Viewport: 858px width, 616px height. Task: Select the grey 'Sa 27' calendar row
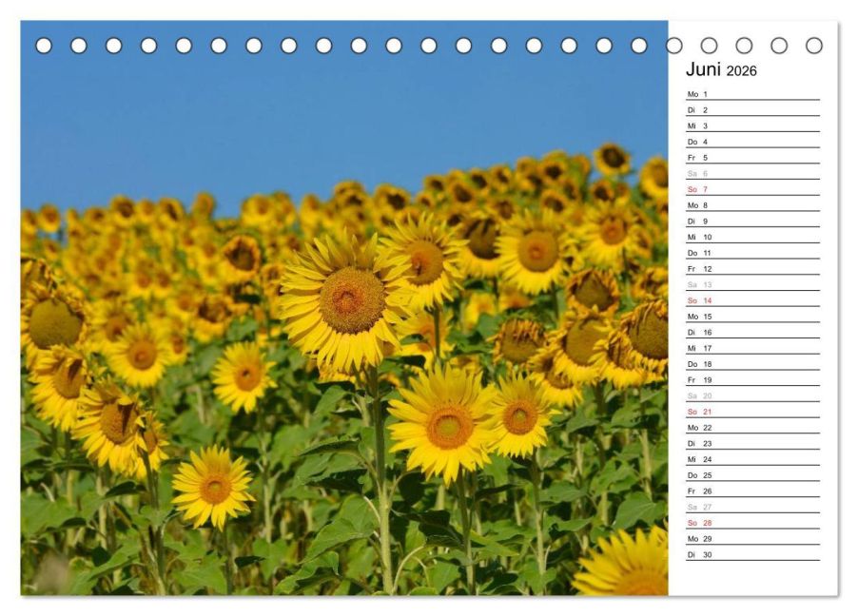pyautogui.click(x=753, y=507)
